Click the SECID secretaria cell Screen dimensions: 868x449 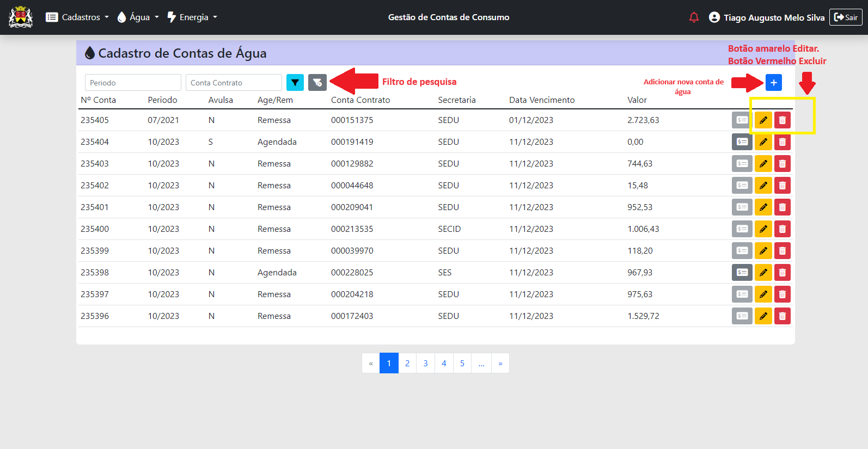(449, 229)
